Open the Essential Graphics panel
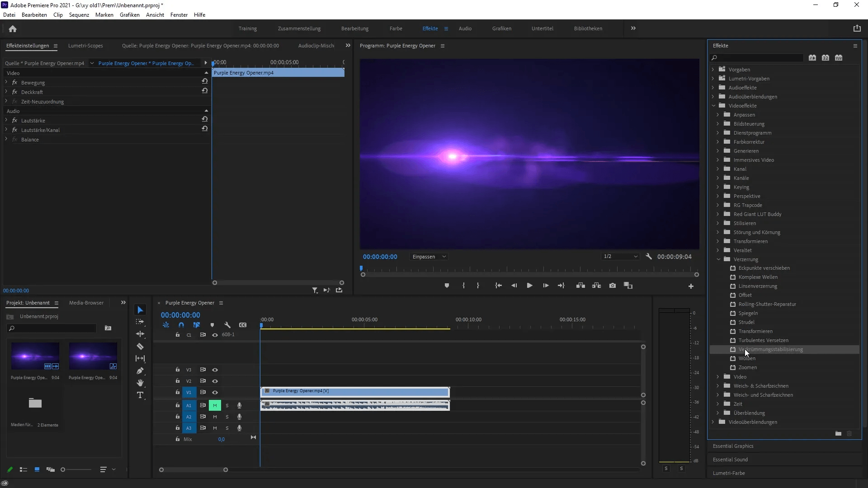This screenshot has height=488, width=868. point(733,446)
